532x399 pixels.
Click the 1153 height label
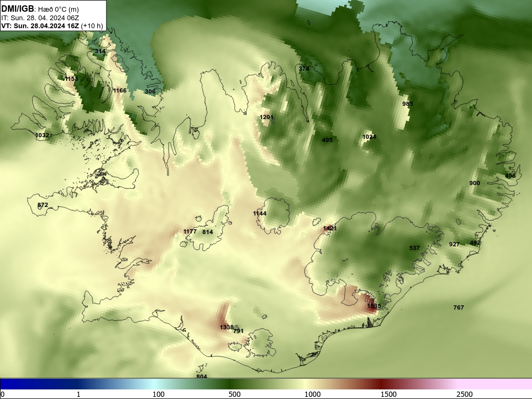[x=71, y=79]
